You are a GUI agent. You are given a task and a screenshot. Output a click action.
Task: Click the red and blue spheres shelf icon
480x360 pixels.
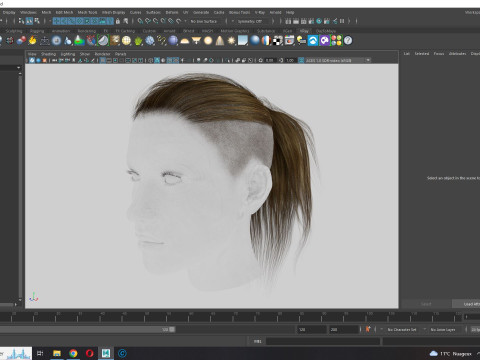pyautogui.click(x=21, y=41)
